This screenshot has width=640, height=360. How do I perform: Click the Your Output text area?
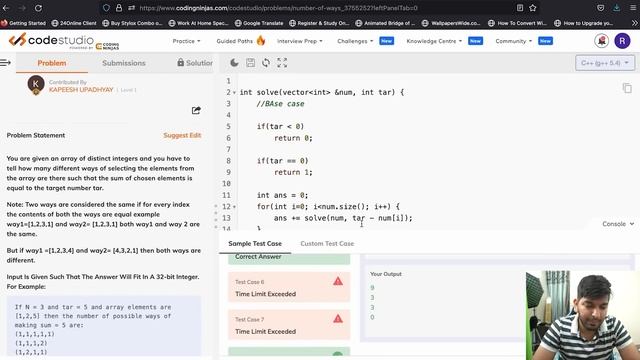pos(443,302)
